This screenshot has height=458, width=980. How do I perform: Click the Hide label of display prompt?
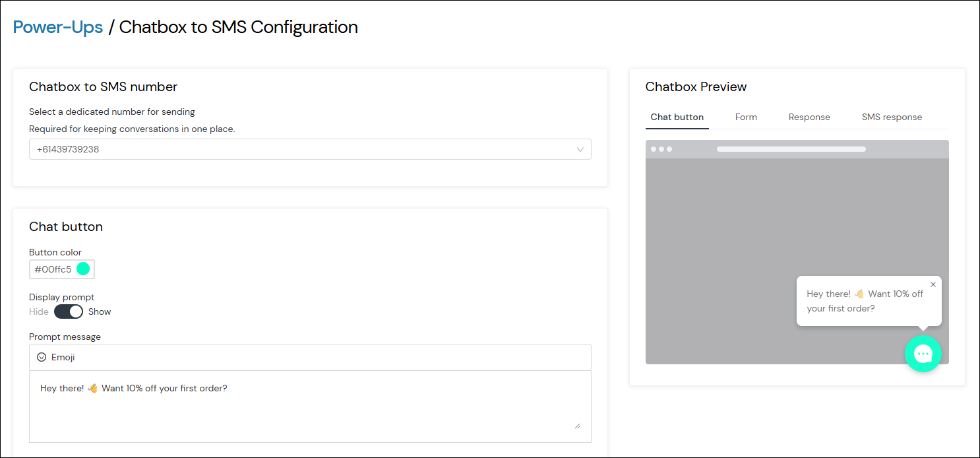coord(39,311)
